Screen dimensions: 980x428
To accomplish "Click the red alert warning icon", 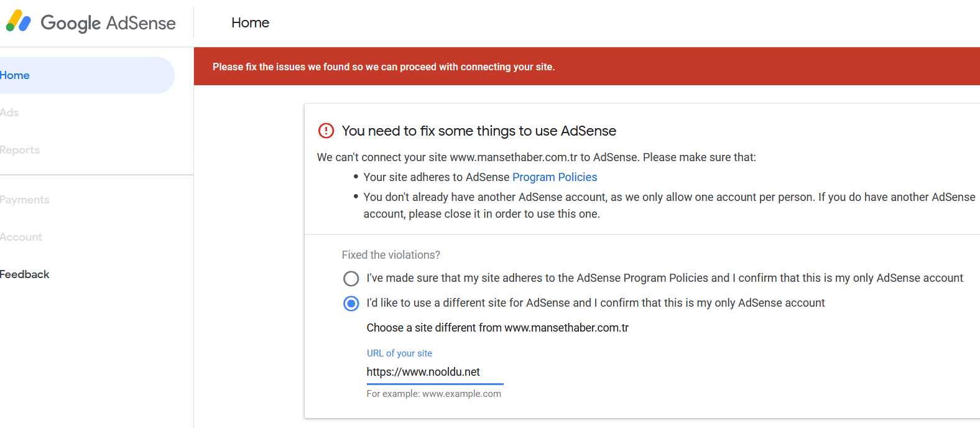I will click(326, 131).
